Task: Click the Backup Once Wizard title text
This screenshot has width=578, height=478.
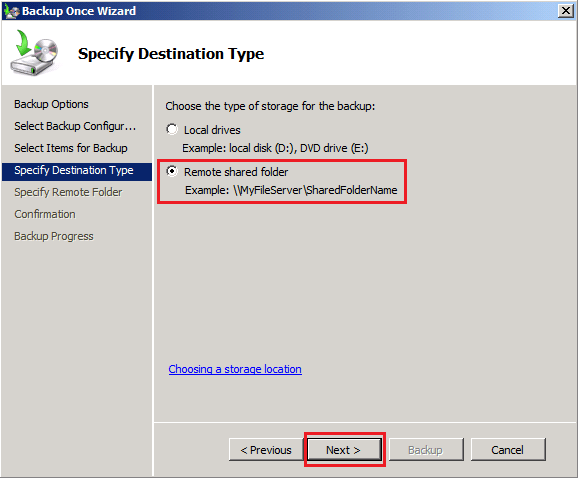Action: [79, 11]
